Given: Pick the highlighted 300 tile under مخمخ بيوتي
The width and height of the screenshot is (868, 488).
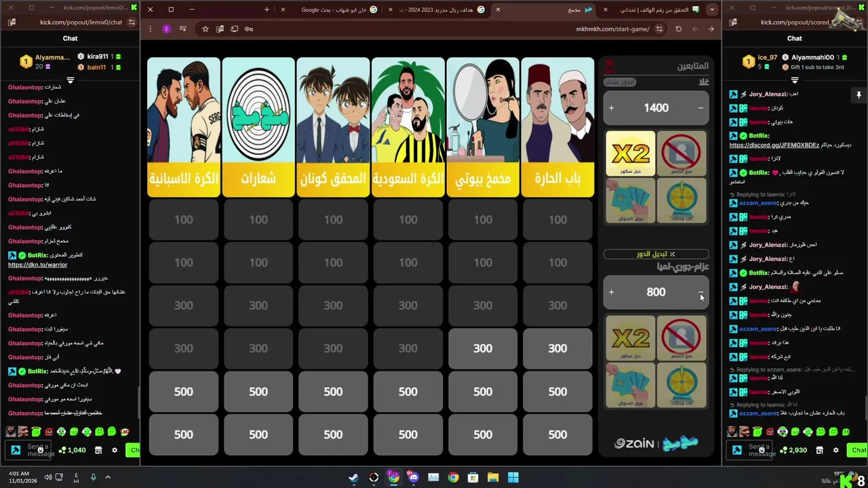Looking at the screenshot, I should (x=483, y=348).
